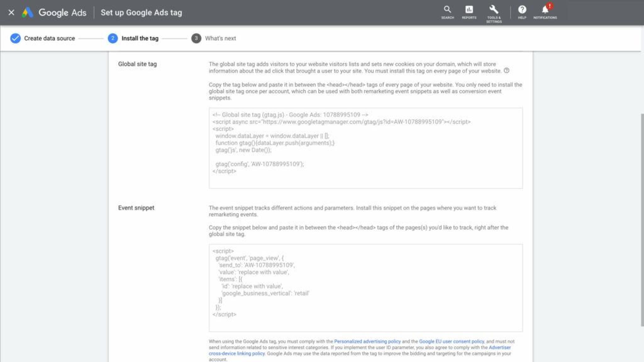Close the Set up Google Ads tag dialog
Screen dimensions: 644x362
click(11, 13)
